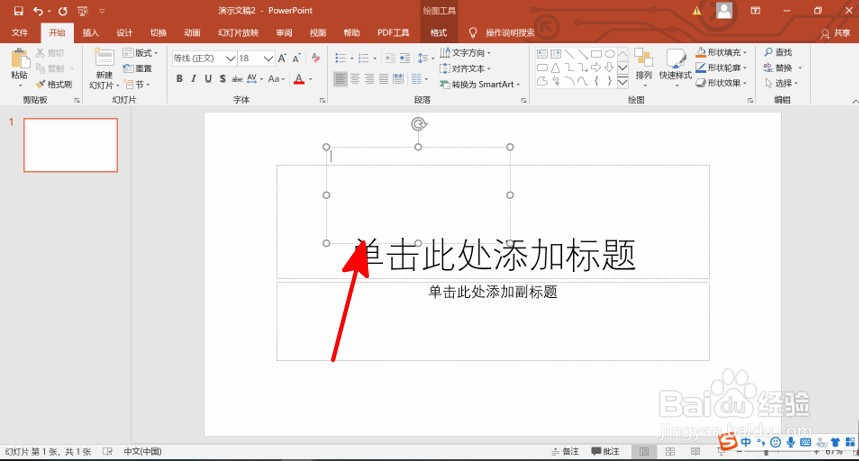Start slideshow from beginning quick-access icon

coord(83,11)
